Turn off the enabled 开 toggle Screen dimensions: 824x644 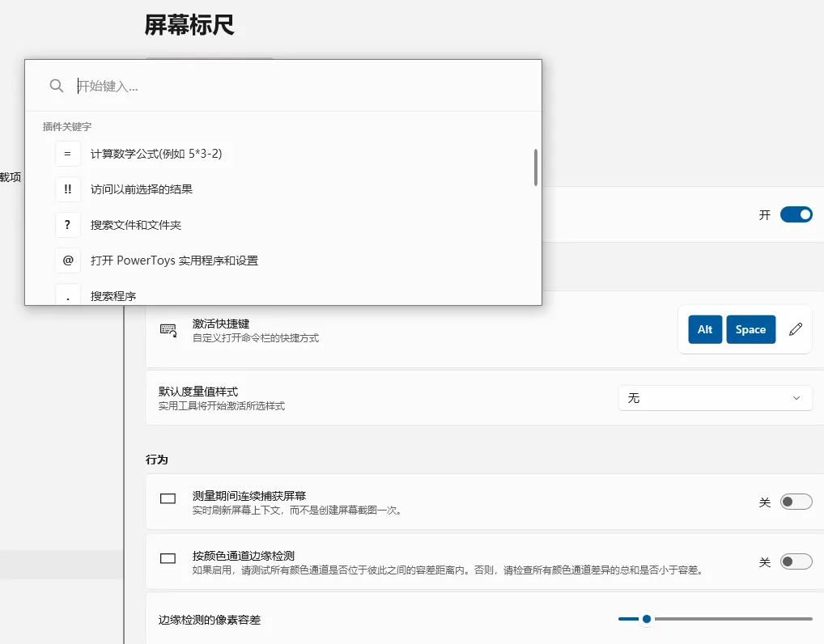click(x=796, y=214)
